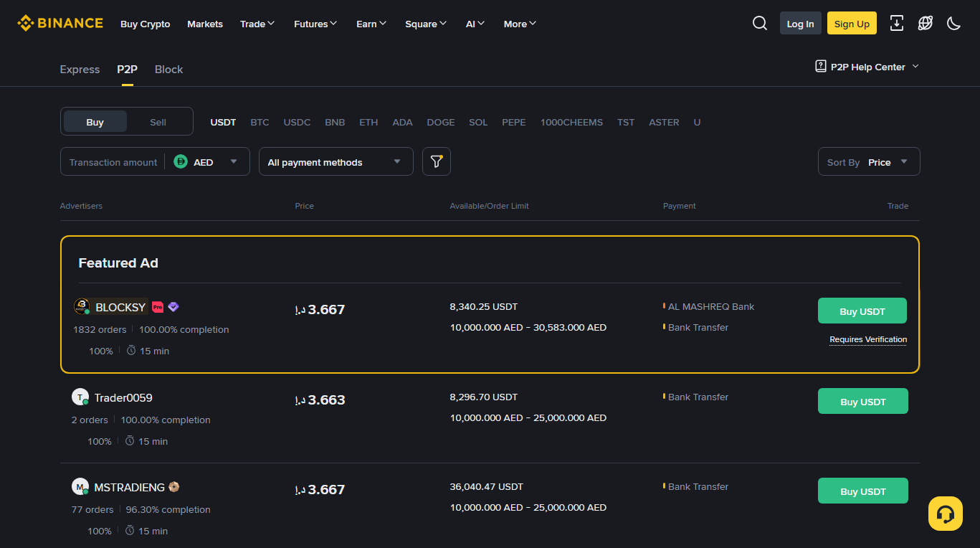Click the Sign Up button
Viewport: 980px width, 548px height.
tap(852, 23)
